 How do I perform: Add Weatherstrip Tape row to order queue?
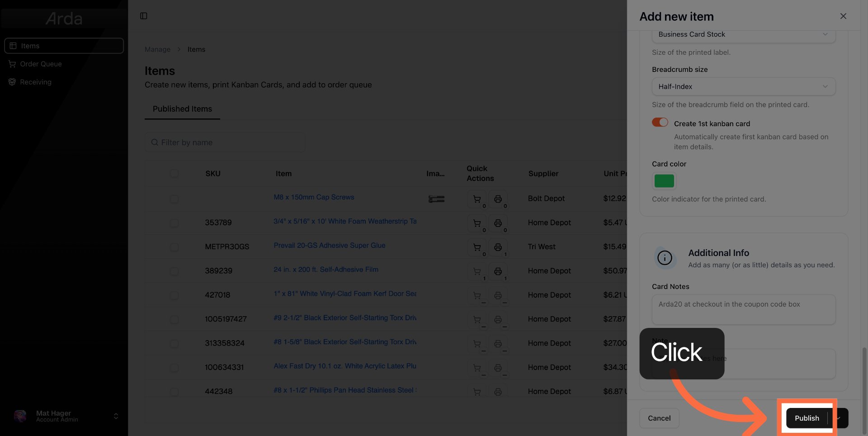click(x=477, y=223)
